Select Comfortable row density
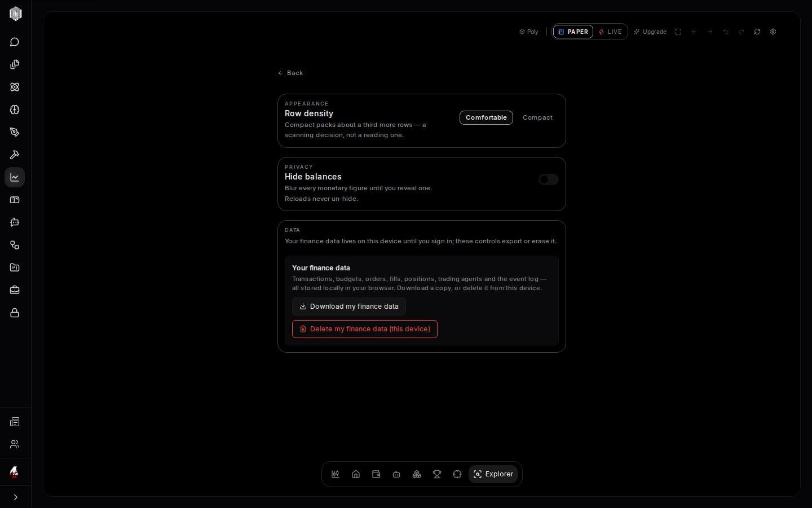 pos(486,117)
